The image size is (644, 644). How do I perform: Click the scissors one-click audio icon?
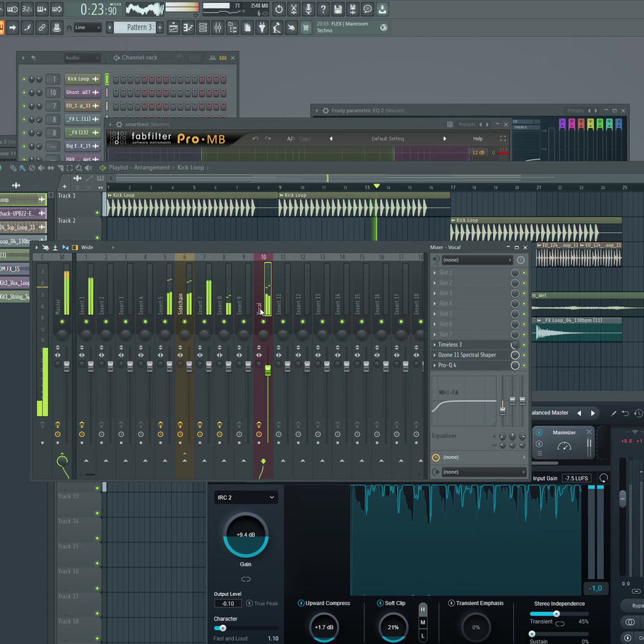coord(294,9)
